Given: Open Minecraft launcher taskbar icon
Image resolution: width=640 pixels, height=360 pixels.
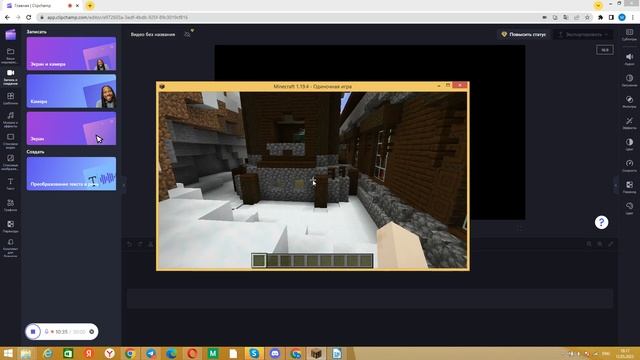Looking at the screenshot, I should [x=316, y=353].
